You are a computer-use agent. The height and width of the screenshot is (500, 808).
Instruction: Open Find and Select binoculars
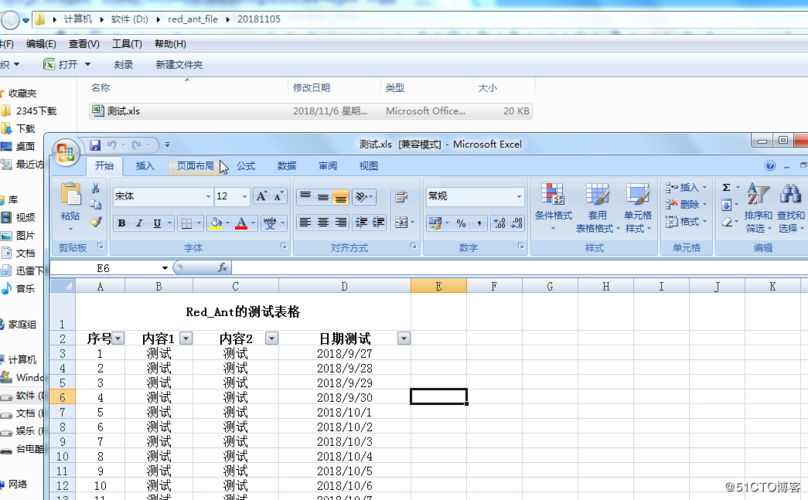click(790, 207)
